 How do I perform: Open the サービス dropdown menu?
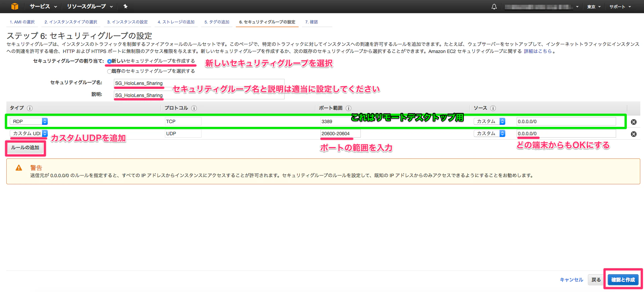(x=43, y=6)
